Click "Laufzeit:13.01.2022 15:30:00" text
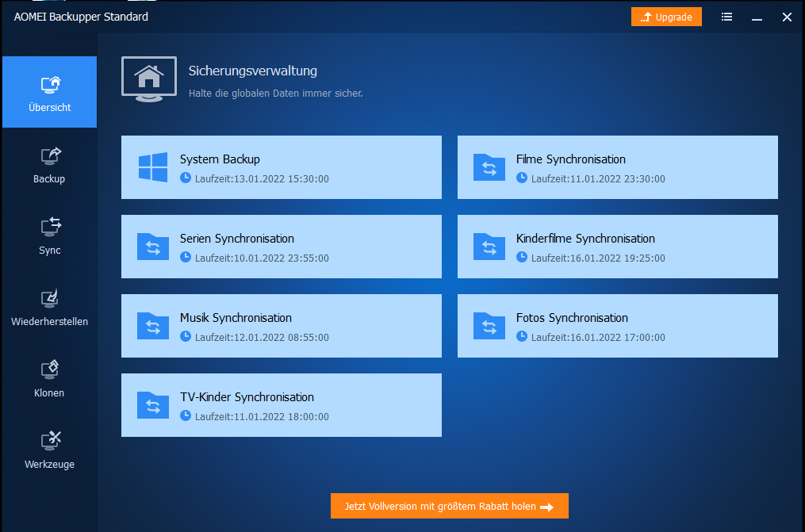This screenshot has width=805, height=532. pos(262,179)
